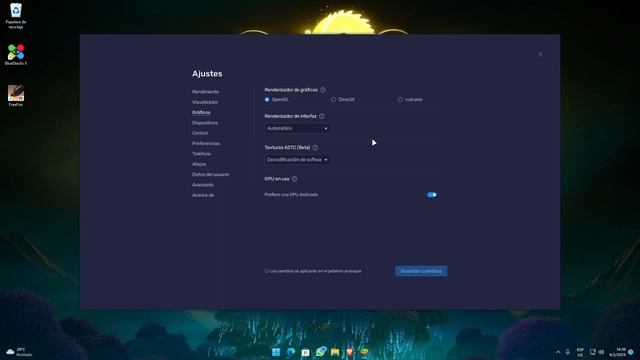The width and height of the screenshot is (640, 360).
Task: Open the weather widget on taskbar
Action: pos(19,352)
